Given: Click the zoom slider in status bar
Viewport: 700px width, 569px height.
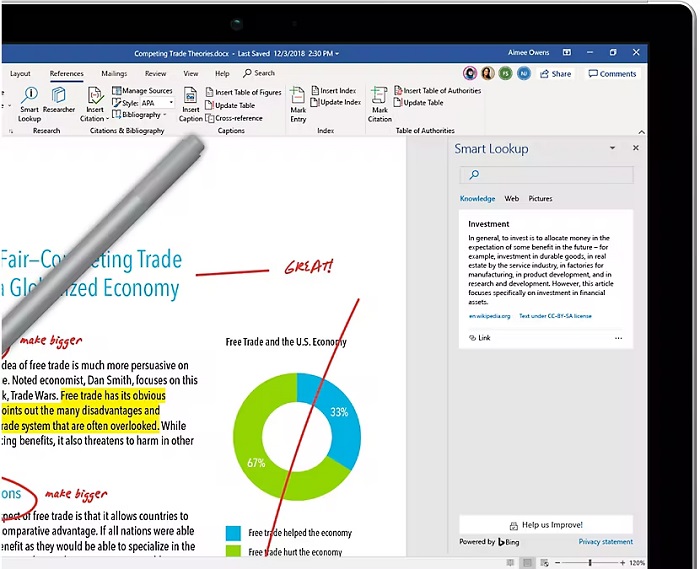Looking at the screenshot, I should [x=590, y=563].
